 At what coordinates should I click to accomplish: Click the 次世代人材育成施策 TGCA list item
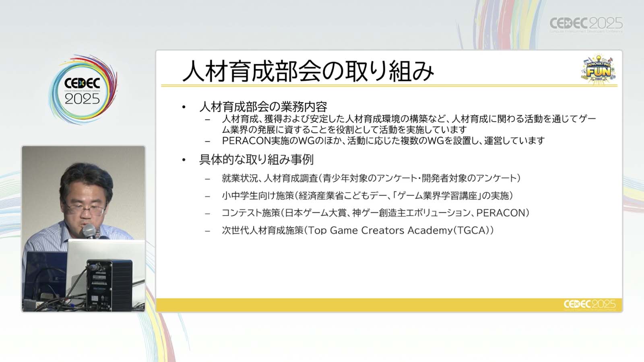point(357,230)
